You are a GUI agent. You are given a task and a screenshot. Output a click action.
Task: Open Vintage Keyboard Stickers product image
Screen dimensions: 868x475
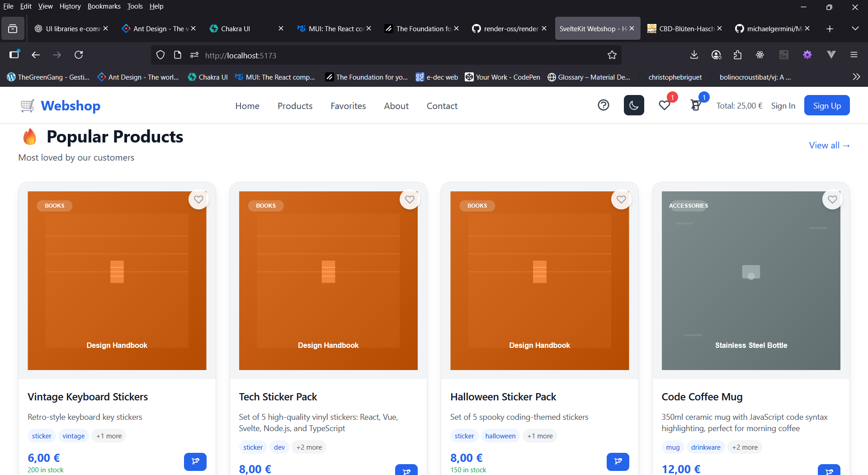[x=117, y=280]
